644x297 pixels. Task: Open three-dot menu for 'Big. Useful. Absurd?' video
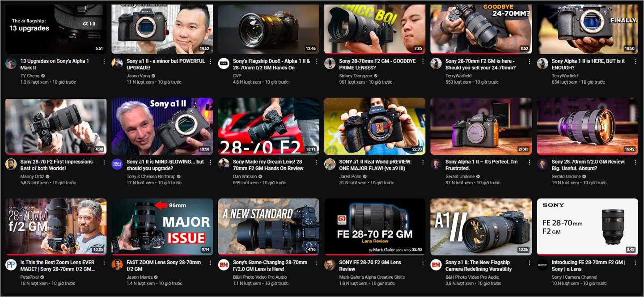tap(636, 162)
